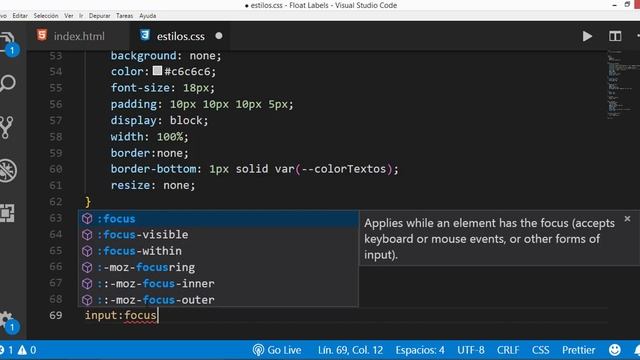Switch to the estilos.css tab

click(180, 36)
